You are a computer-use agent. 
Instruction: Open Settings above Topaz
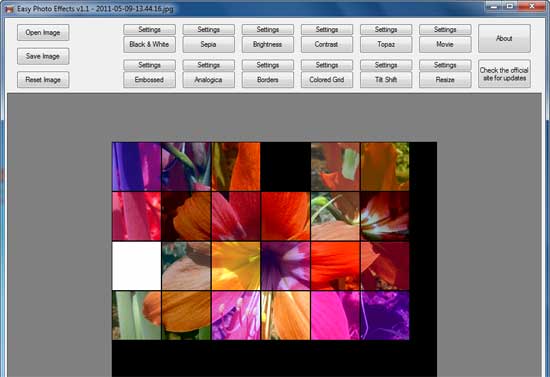[386, 29]
